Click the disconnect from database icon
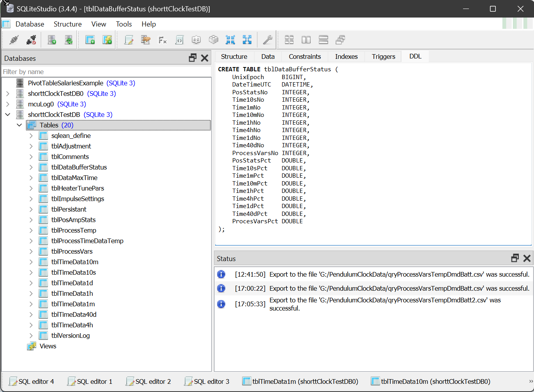The height and width of the screenshot is (392, 534). pyautogui.click(x=31, y=40)
